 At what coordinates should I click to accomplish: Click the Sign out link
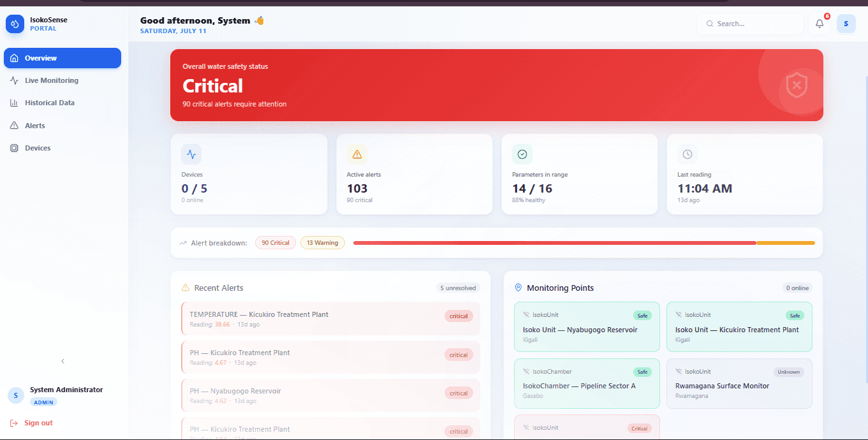pos(31,423)
